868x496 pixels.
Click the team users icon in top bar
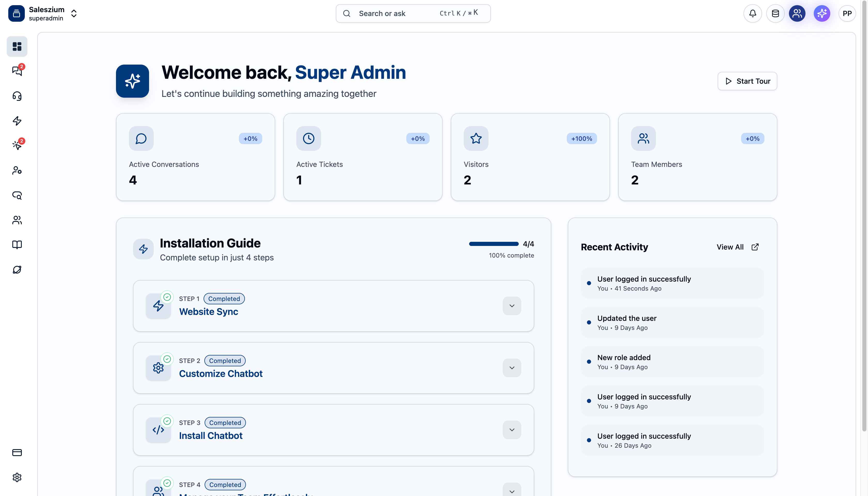point(797,14)
